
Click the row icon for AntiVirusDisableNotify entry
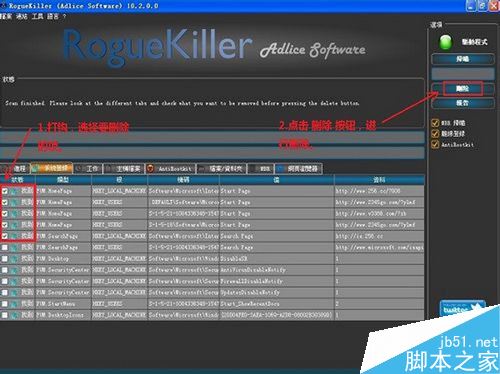(x=14, y=270)
